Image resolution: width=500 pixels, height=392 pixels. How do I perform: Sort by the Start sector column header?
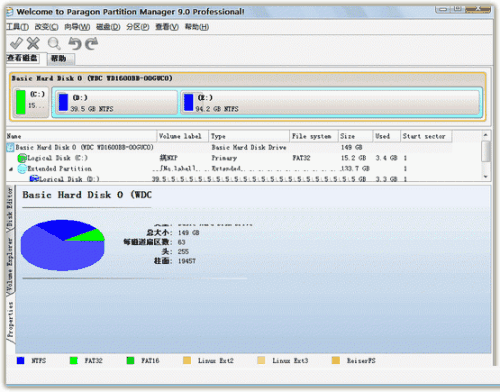426,136
